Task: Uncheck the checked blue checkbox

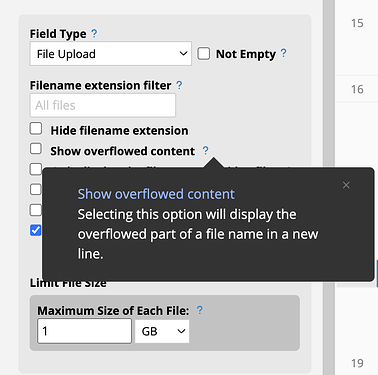Action: click(35, 230)
